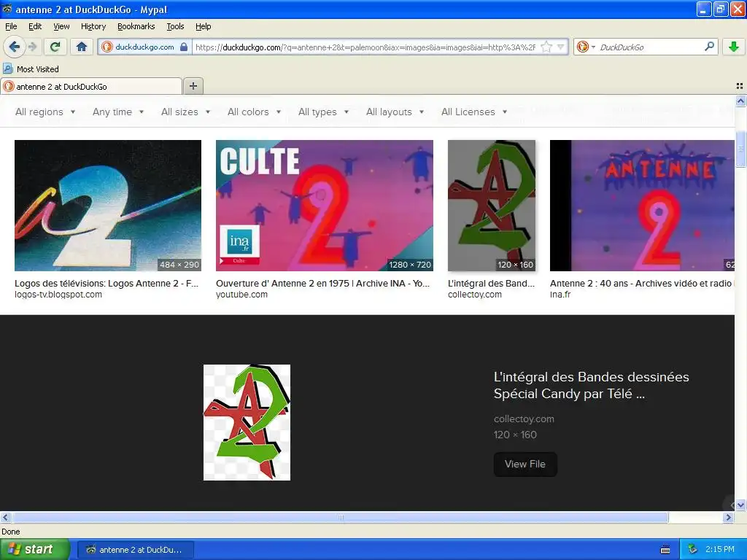Go back with the Back arrow button
Image resolution: width=747 pixels, height=560 pixels.
(x=14, y=47)
